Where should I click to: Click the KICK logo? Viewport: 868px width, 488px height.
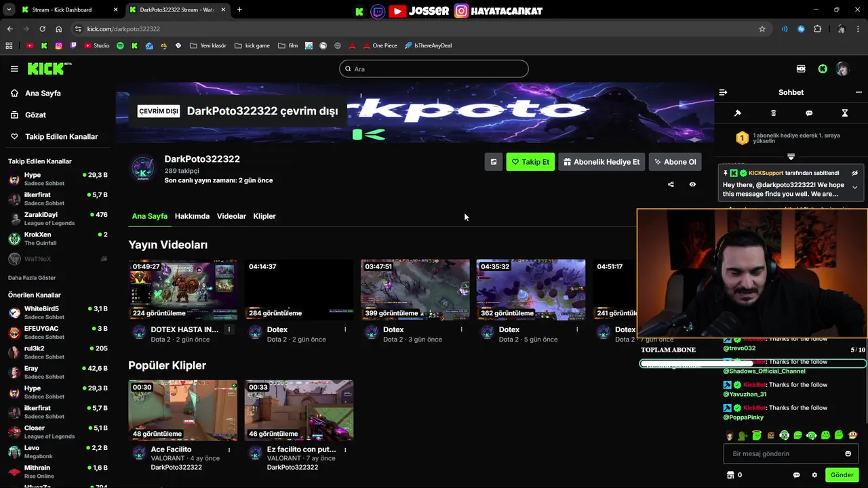tap(49, 68)
